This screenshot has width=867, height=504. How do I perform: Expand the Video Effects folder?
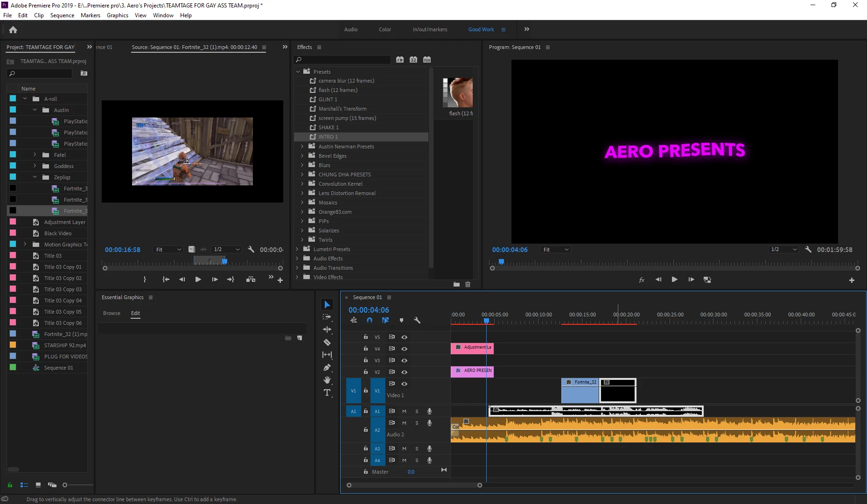(x=297, y=277)
